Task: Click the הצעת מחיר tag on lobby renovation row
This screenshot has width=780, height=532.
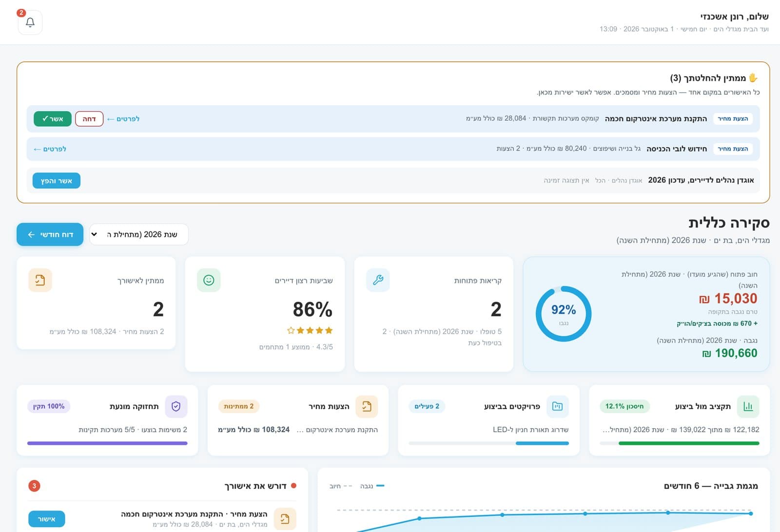Action: [x=733, y=149]
